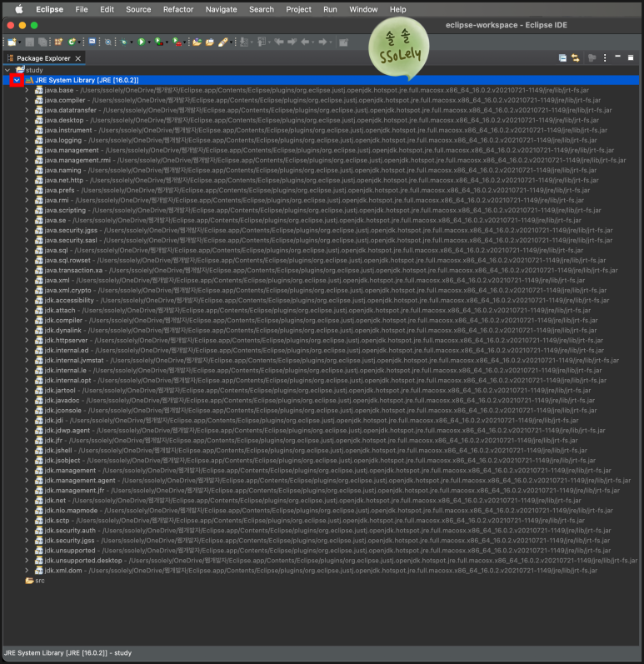Create a New Java Package via toolbar icon
644x664 pixels.
(58, 42)
